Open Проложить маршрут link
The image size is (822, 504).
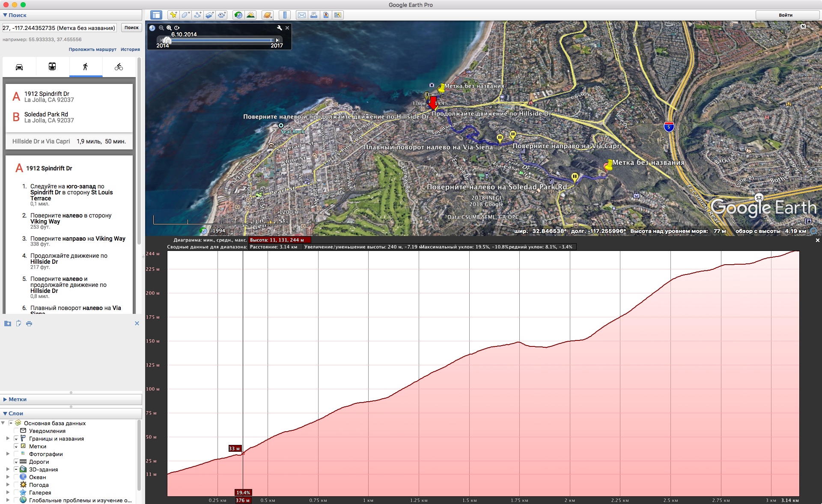92,49
